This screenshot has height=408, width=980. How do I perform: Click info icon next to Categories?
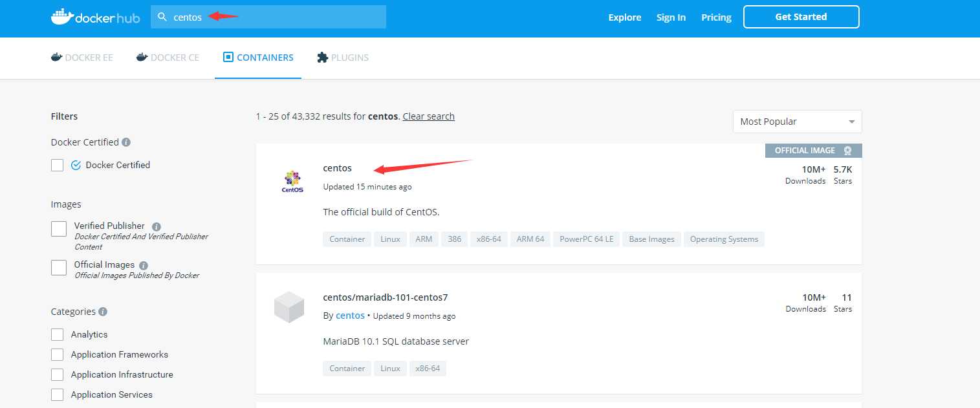point(103,312)
